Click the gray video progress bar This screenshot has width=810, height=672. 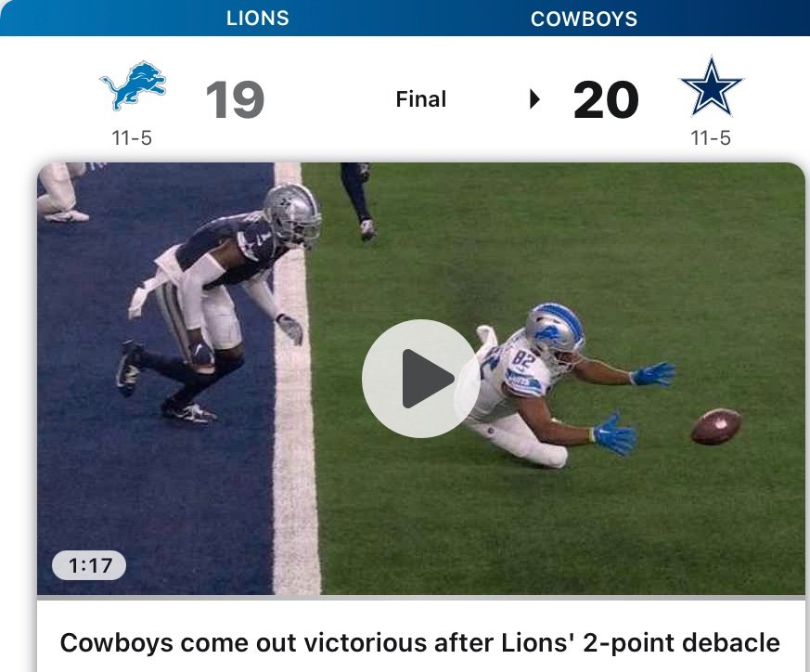(x=421, y=597)
